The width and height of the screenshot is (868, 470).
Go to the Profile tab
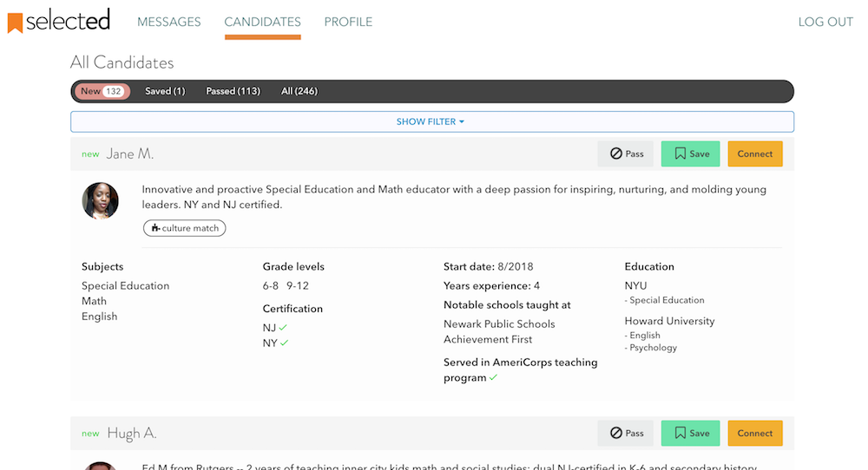[348, 23]
